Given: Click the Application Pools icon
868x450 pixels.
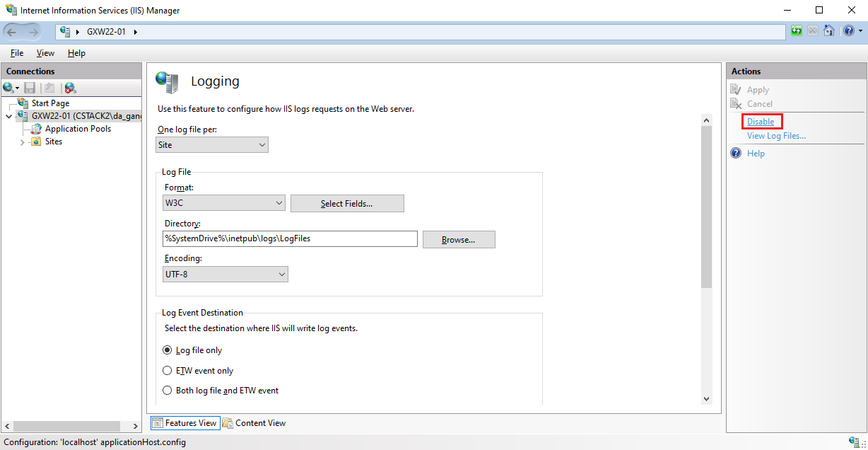Looking at the screenshot, I should pos(37,129).
